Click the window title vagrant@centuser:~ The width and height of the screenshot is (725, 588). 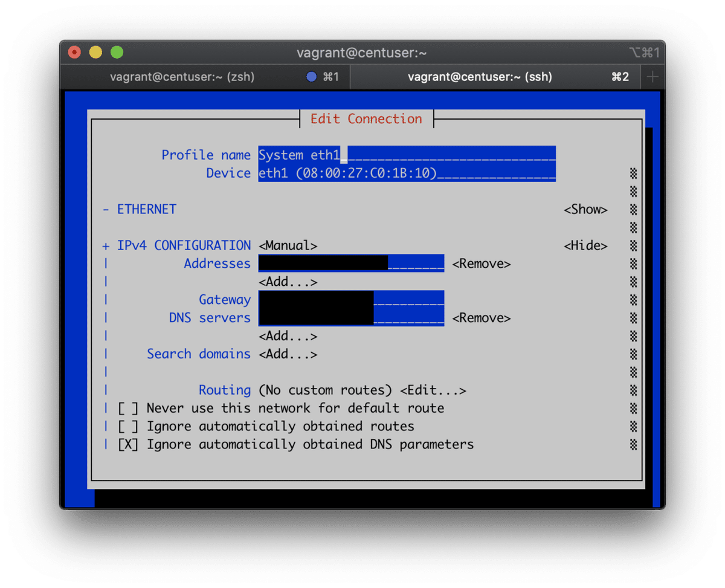click(362, 53)
